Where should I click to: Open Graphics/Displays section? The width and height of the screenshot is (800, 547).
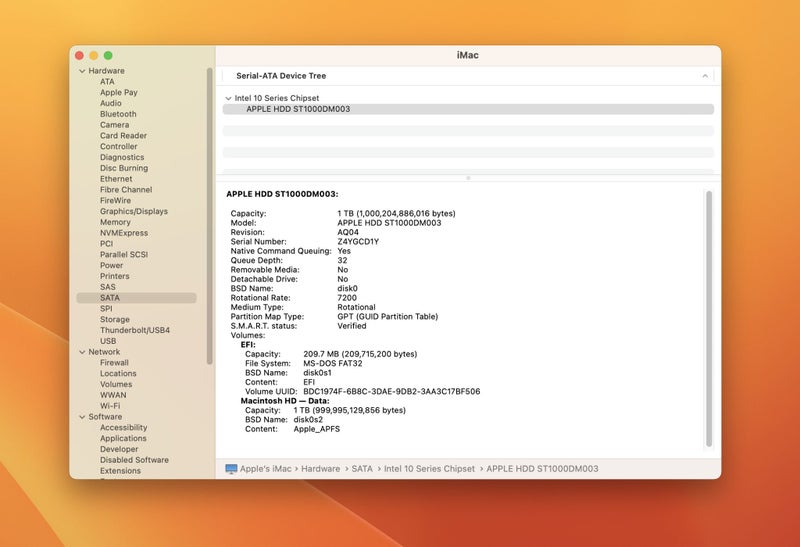click(134, 211)
